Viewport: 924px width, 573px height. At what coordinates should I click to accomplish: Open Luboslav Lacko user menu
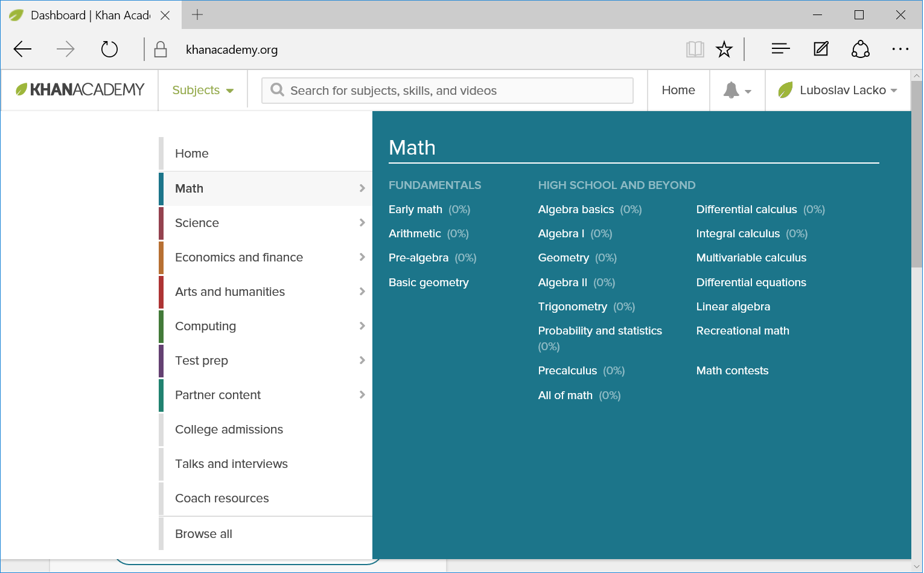838,91
